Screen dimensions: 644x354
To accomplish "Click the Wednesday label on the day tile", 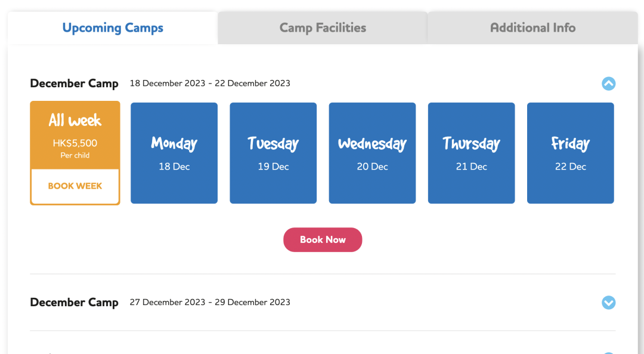I will (x=372, y=143).
